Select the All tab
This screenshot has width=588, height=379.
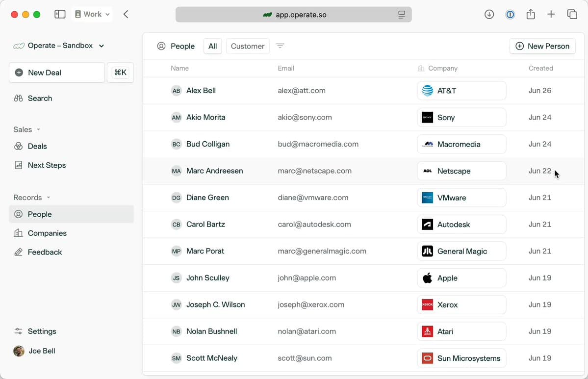point(212,46)
